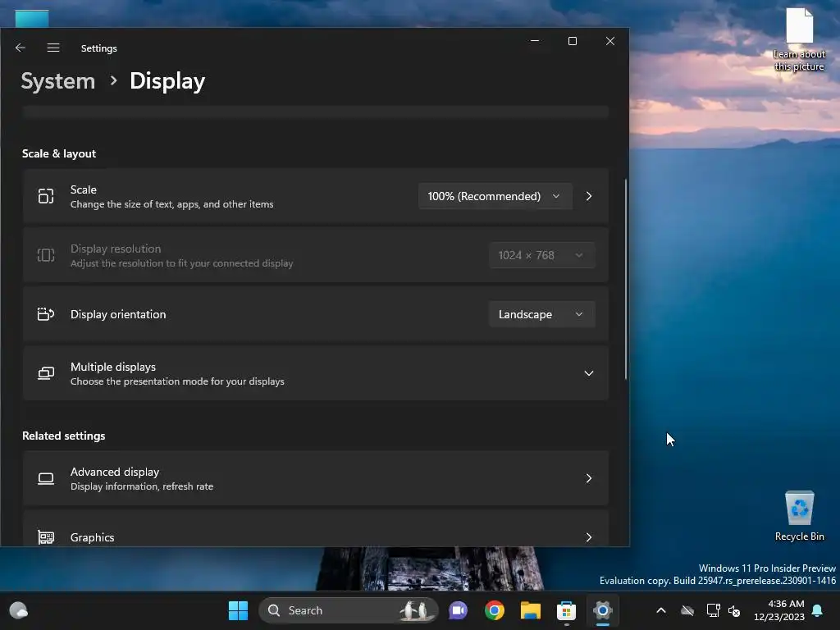Open the video chat app on taskbar
Image resolution: width=840 pixels, height=630 pixels.
tap(458, 610)
